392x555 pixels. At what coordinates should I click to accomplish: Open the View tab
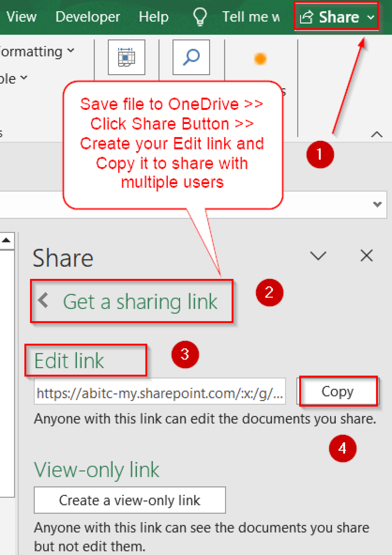point(21,17)
